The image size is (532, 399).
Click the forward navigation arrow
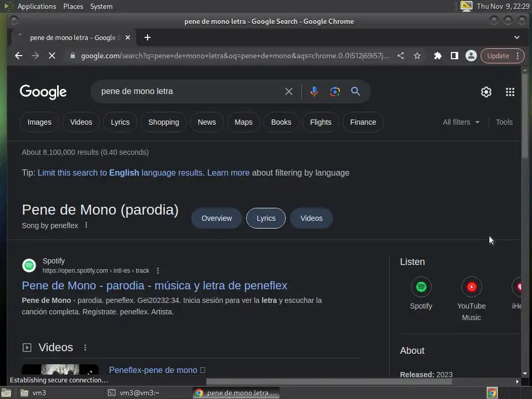(35, 56)
